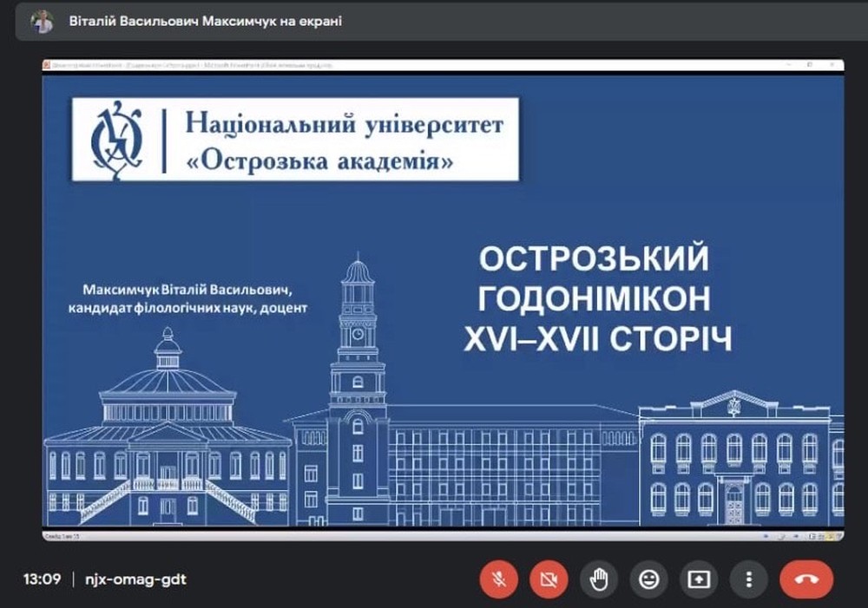Click the Ostroh Academy emblem logo on slide
This screenshot has width=868, height=608.
(117, 140)
